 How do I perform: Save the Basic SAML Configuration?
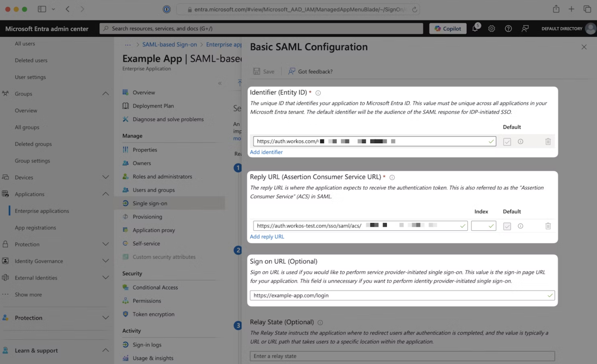(x=264, y=71)
